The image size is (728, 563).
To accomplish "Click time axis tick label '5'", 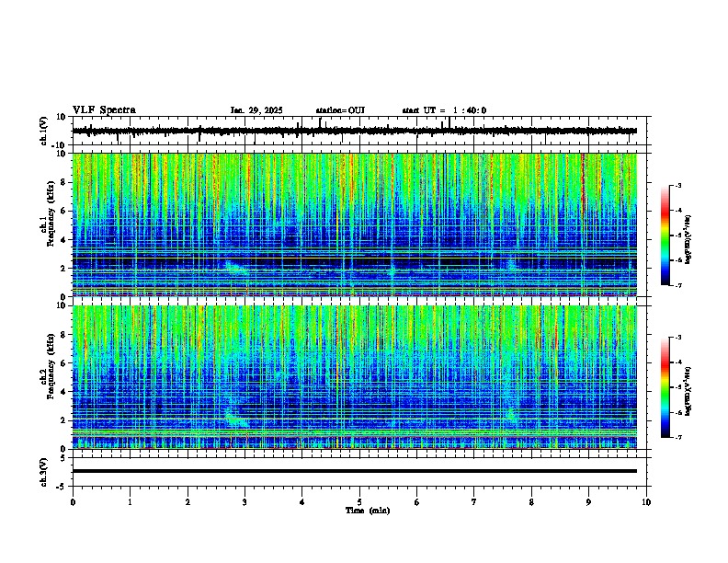I will (359, 502).
